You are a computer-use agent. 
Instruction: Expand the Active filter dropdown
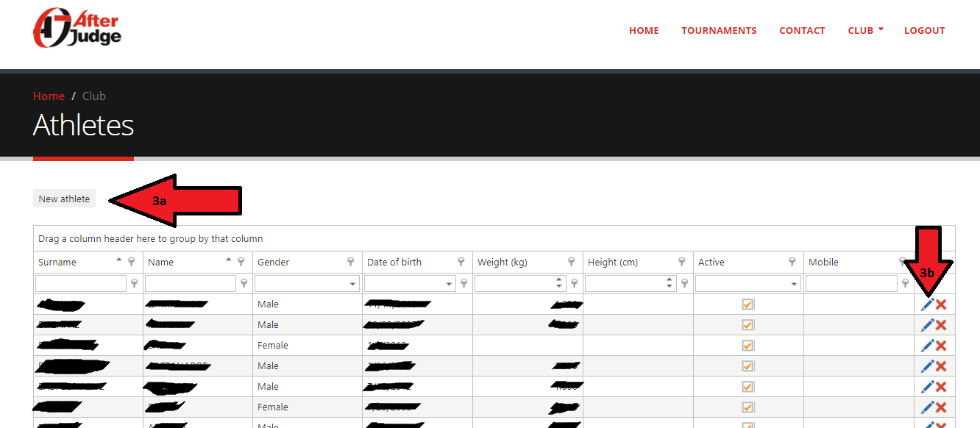(795, 284)
